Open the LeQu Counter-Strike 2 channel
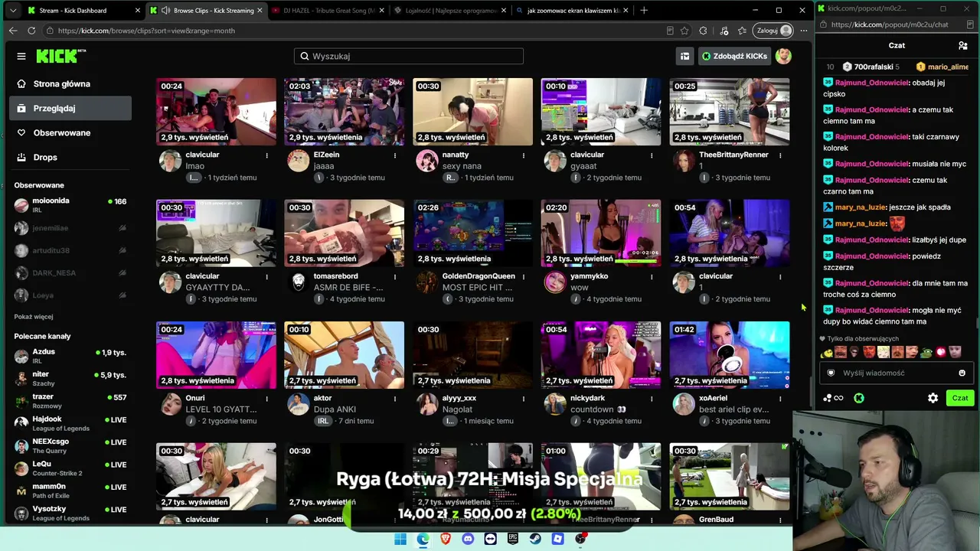This screenshot has width=980, height=551. tap(70, 468)
